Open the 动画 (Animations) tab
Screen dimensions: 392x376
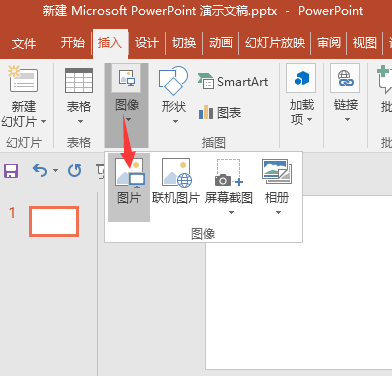pos(221,43)
